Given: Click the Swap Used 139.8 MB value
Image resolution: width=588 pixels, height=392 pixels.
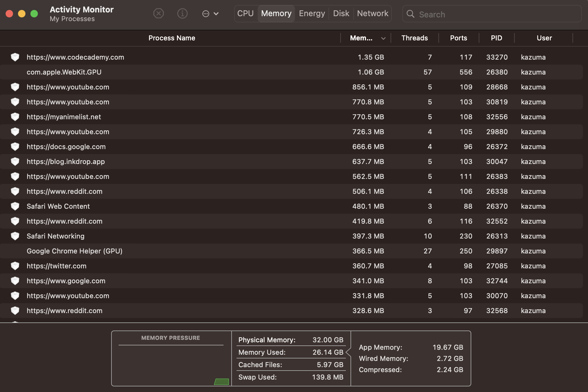Looking at the screenshot, I should (x=328, y=377).
